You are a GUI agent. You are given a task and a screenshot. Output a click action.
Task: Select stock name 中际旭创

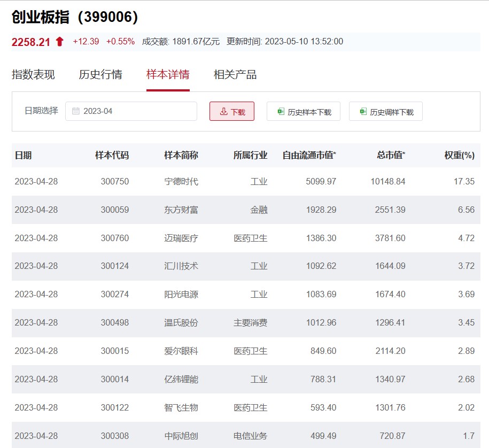coord(181,436)
